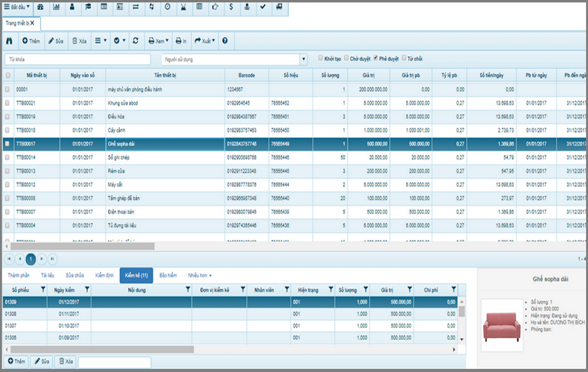This screenshot has height=372, width=588.
Task: Click the main table horizontal scrollbar thumb
Action: pos(82,246)
